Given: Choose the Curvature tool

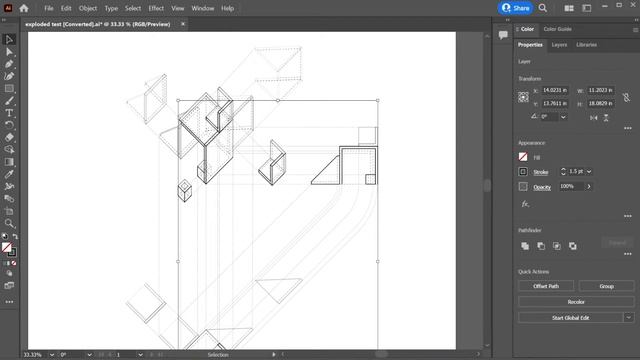Looking at the screenshot, I should click(x=9, y=76).
